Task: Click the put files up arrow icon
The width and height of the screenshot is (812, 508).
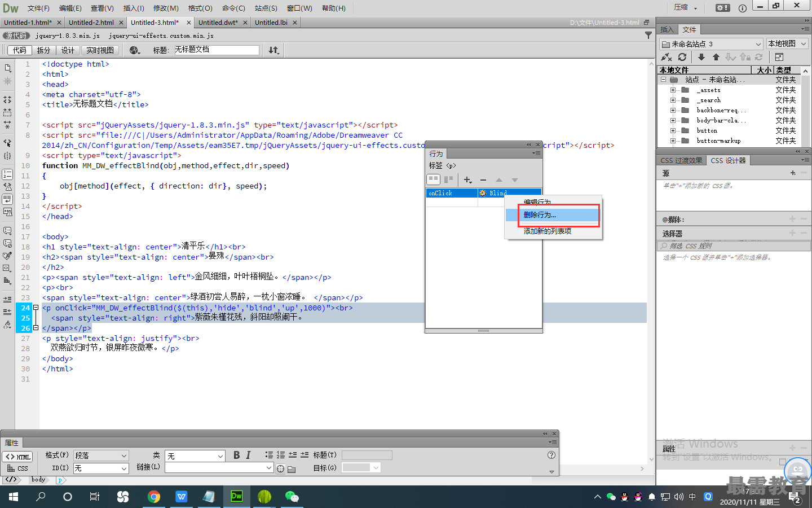Action: [x=716, y=57]
